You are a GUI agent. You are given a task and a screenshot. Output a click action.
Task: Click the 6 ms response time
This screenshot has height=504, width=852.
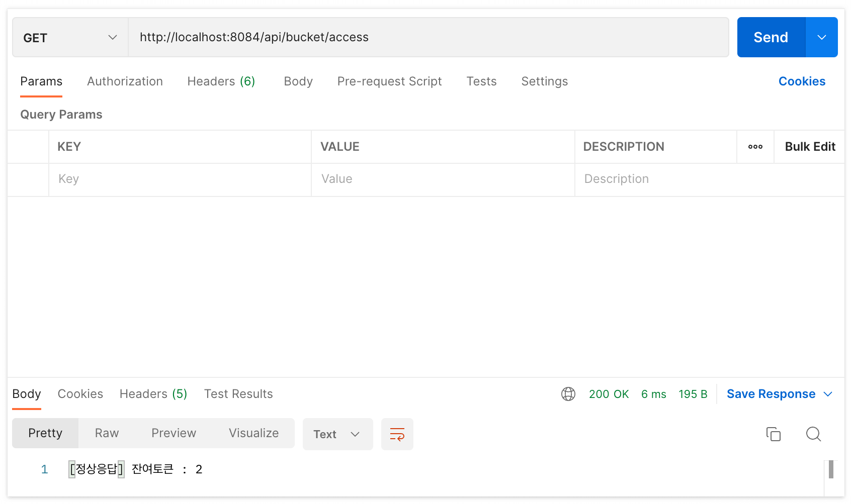point(653,394)
